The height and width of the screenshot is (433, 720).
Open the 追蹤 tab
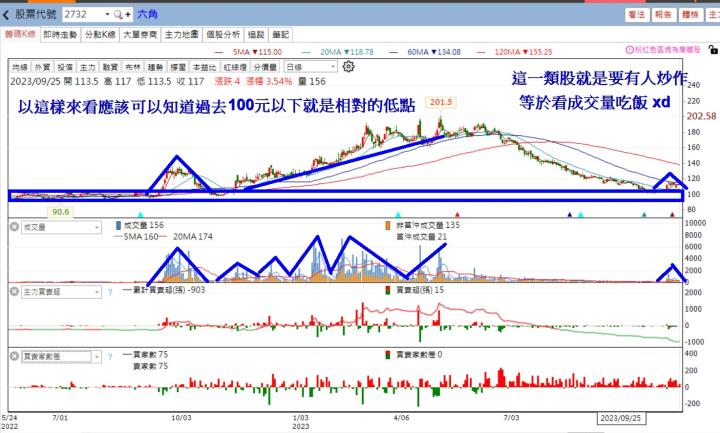(256, 34)
